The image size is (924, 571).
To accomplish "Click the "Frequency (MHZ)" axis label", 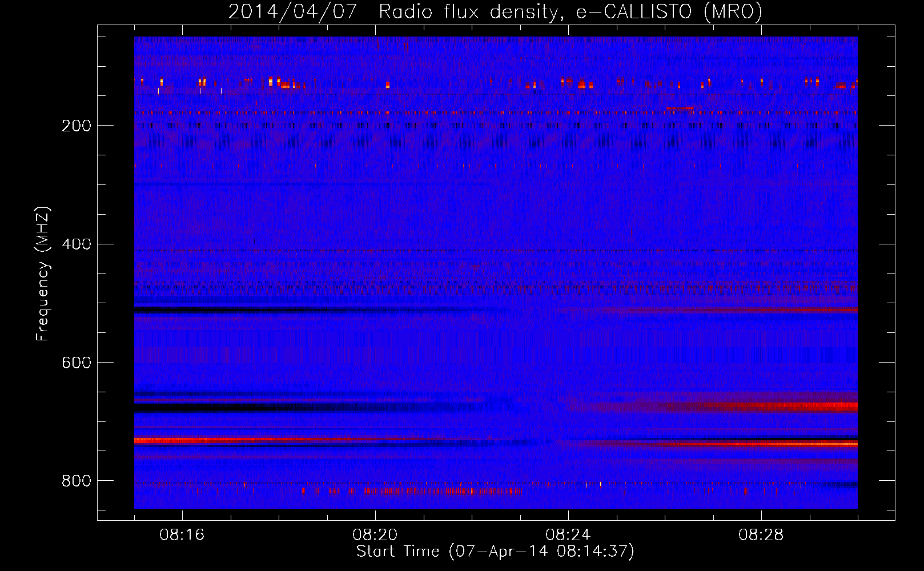I will tap(43, 274).
